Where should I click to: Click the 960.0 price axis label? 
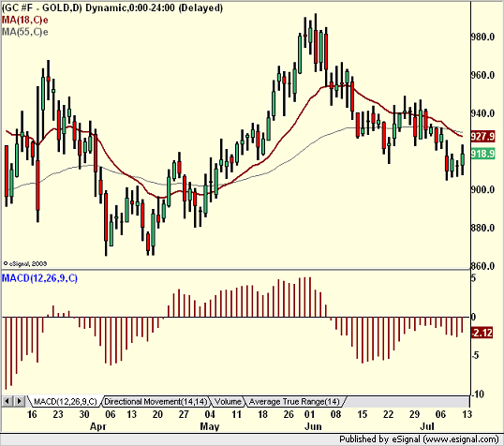point(483,75)
